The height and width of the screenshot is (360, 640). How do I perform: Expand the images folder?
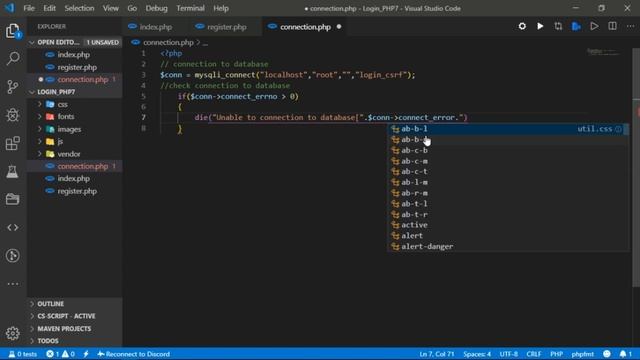coord(40,129)
